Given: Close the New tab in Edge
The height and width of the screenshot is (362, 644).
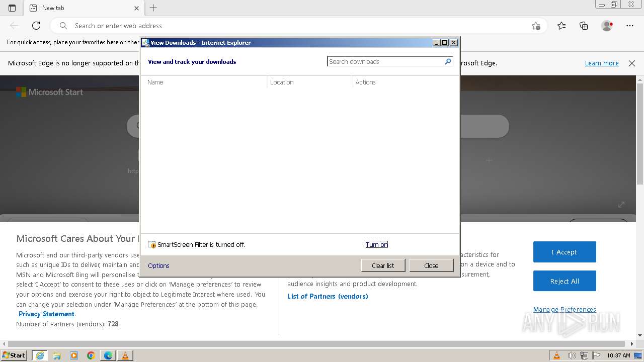Looking at the screenshot, I should click(136, 8).
